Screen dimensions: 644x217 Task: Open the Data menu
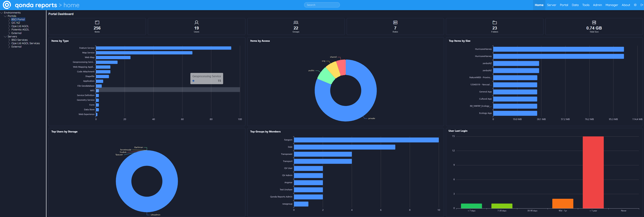(x=575, y=5)
